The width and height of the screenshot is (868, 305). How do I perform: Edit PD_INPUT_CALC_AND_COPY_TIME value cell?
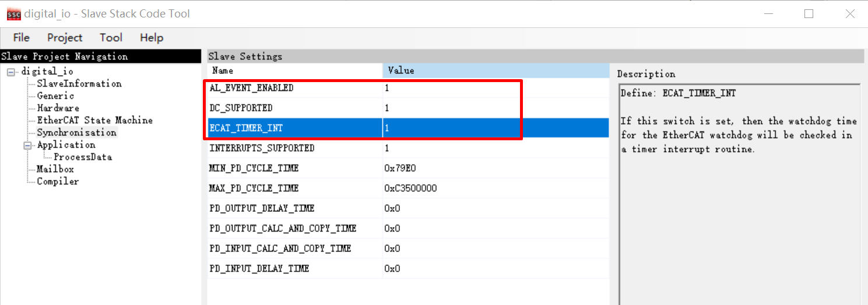[x=496, y=249]
